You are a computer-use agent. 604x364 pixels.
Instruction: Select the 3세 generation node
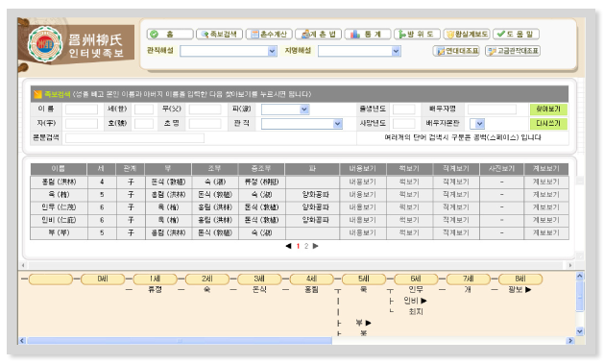coord(259,279)
